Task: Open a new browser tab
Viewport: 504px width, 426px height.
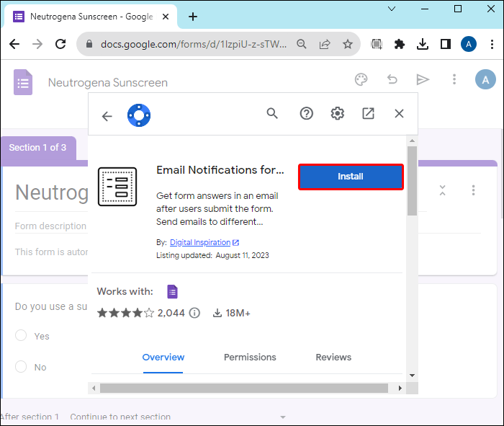Action: pos(193,17)
